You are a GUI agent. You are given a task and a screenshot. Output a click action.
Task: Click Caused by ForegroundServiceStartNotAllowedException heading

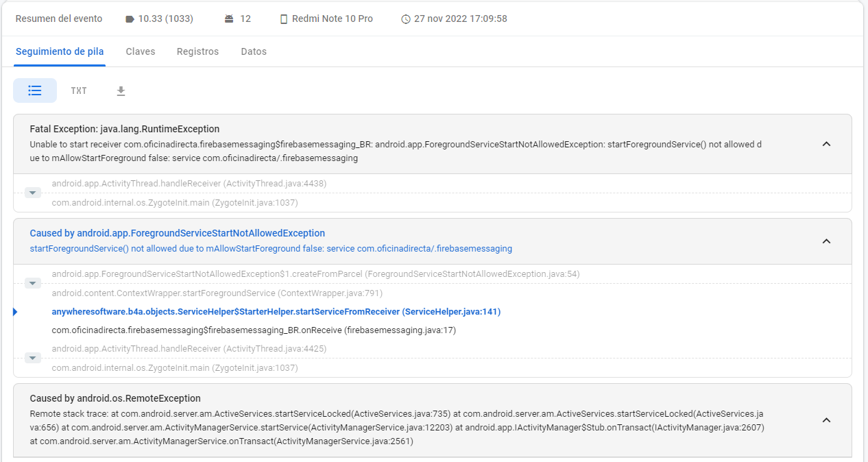tap(177, 233)
